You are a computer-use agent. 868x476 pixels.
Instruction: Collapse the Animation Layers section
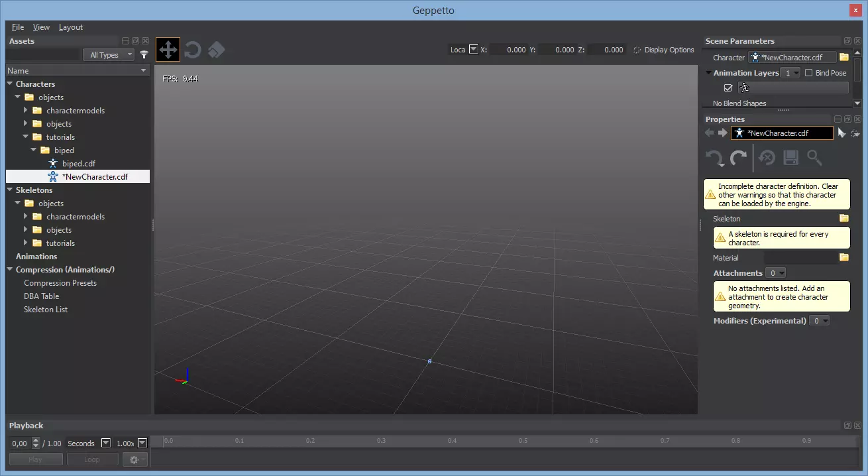tap(709, 73)
